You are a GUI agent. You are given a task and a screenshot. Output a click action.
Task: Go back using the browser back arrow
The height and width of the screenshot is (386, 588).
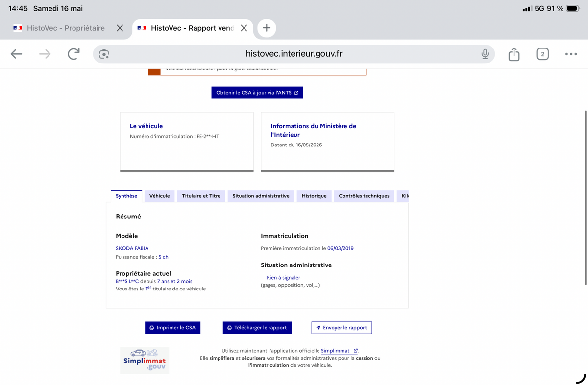click(17, 54)
